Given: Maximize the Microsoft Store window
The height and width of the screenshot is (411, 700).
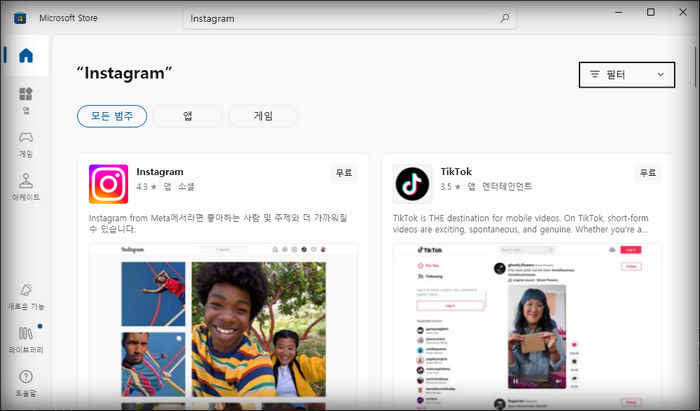Looking at the screenshot, I should [x=651, y=12].
